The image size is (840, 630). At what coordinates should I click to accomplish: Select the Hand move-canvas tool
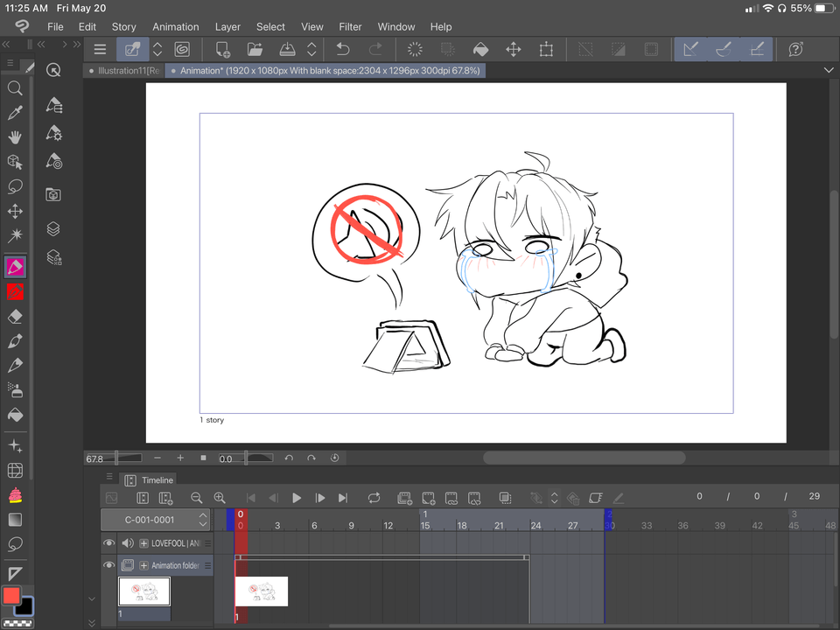pos(15,137)
